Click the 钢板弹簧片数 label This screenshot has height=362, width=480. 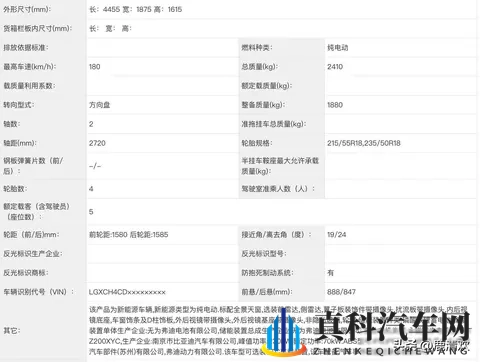click(33, 166)
